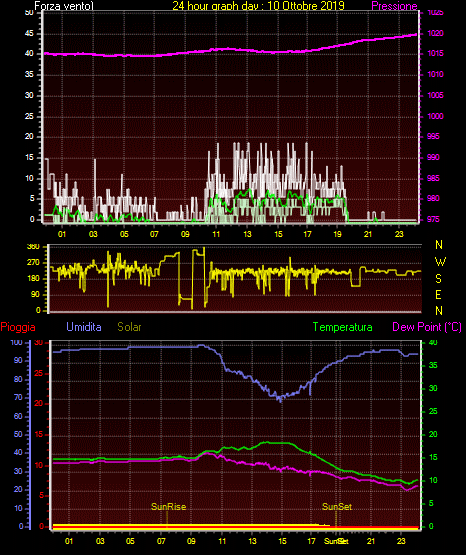The width and height of the screenshot is (466, 555).
Task: Select red rain axis value 15
Action: [x=39, y=434]
